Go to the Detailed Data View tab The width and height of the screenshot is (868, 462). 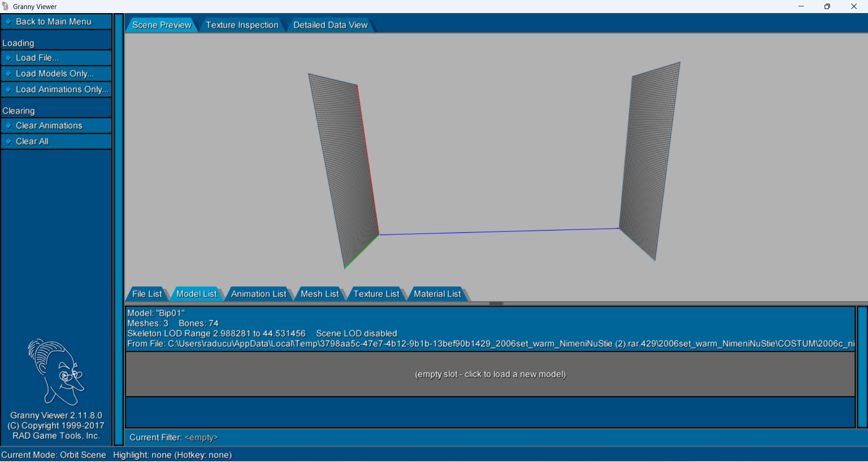click(330, 25)
